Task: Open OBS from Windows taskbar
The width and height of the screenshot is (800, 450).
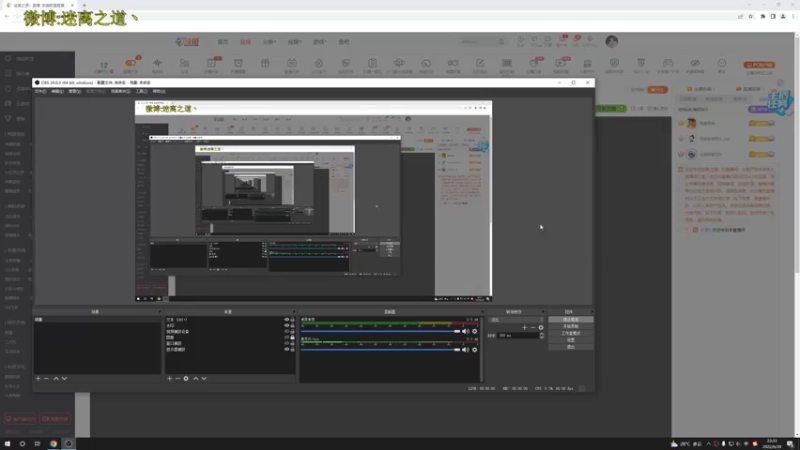Action: 68,443
